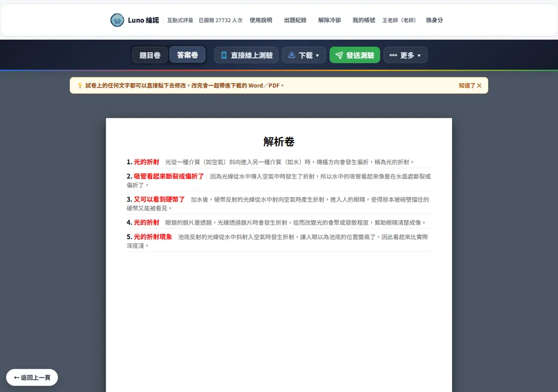Click the Luno 綸諾 brand name
The width and height of the screenshot is (558, 392).
(144, 20)
